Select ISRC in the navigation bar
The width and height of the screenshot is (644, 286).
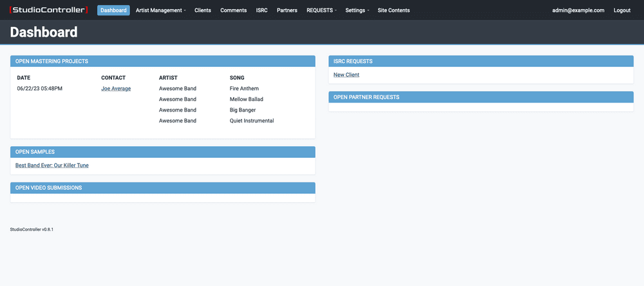pyautogui.click(x=261, y=10)
